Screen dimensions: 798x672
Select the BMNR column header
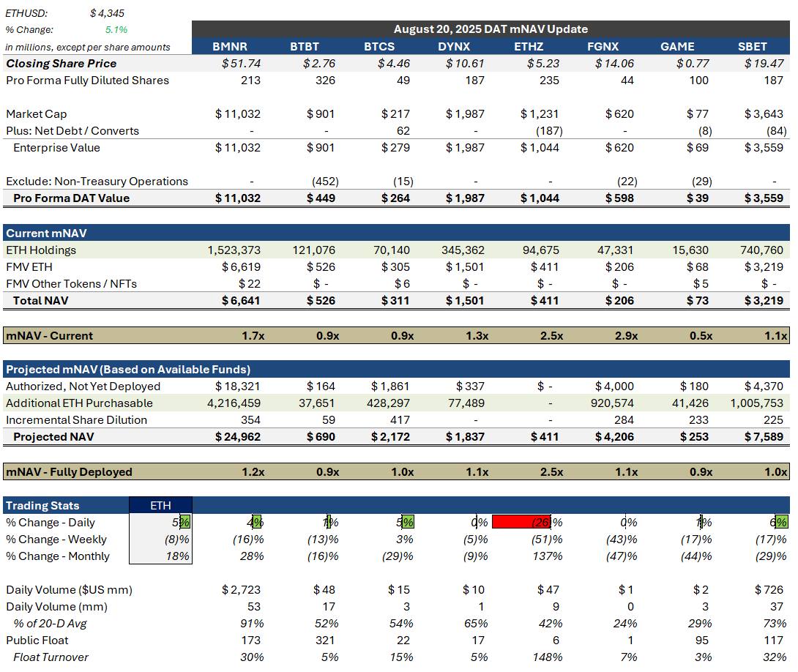(x=230, y=47)
